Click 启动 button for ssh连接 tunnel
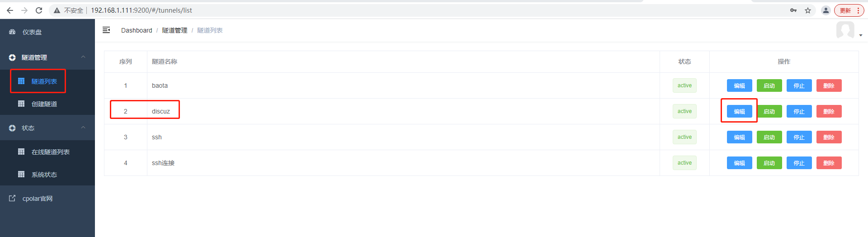The width and height of the screenshot is (868, 237). click(769, 163)
